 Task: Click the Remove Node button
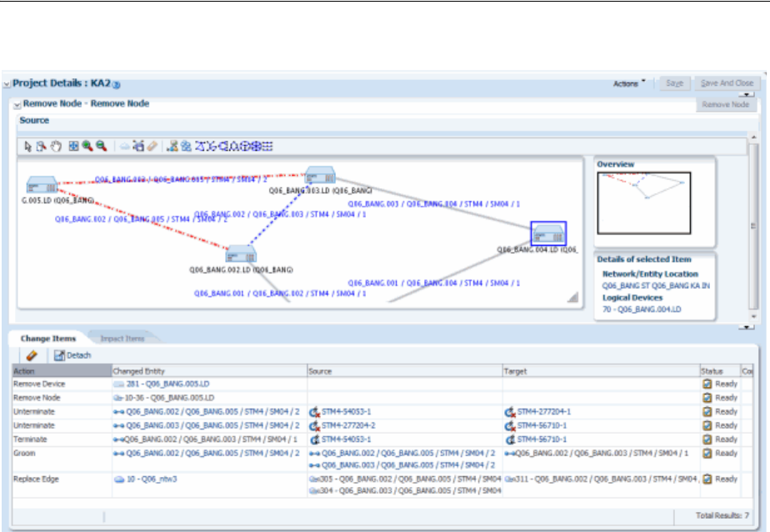tap(725, 105)
